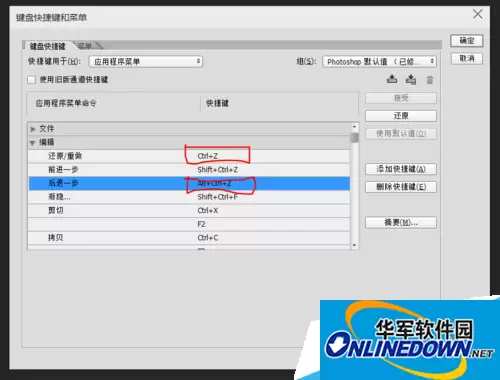Select the highlighted 后退一步 command row

[x=189, y=183]
